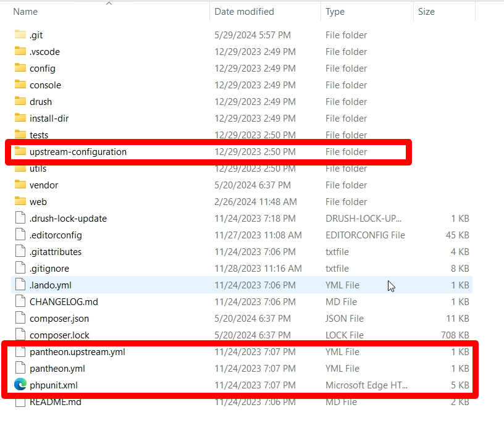Image resolution: width=504 pixels, height=423 pixels.
Task: Click .editorconfig date 11/27/2023 11:08 AM
Action: point(258,235)
